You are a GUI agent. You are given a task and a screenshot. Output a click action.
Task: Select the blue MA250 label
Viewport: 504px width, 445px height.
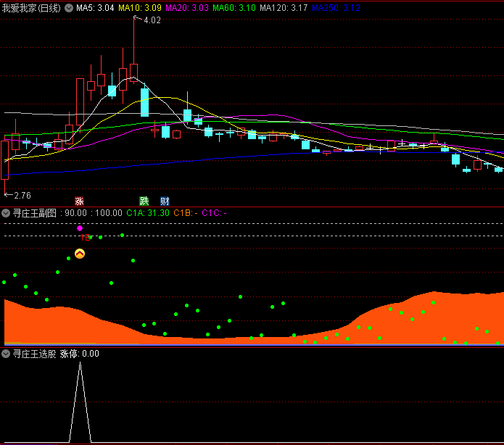[x=336, y=8]
